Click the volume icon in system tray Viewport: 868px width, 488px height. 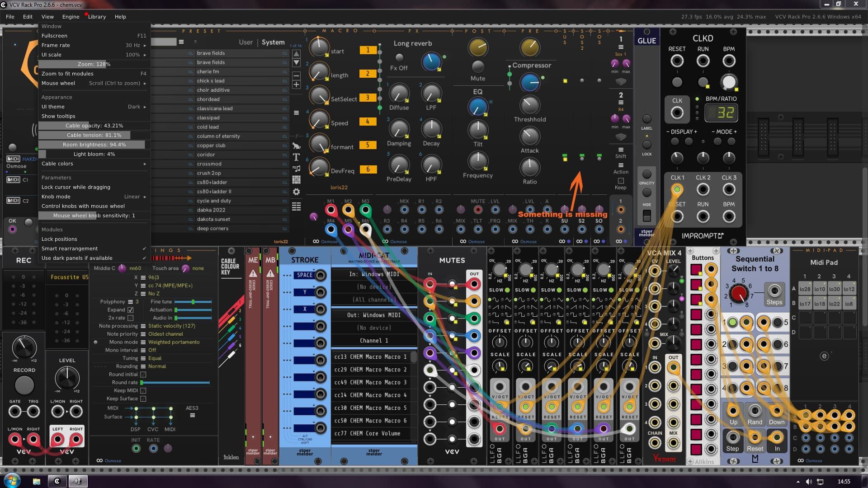[x=809, y=482]
